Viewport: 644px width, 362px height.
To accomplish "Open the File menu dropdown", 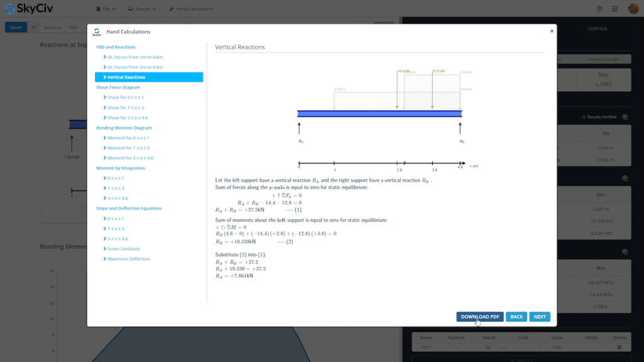I will pyautogui.click(x=104, y=8).
